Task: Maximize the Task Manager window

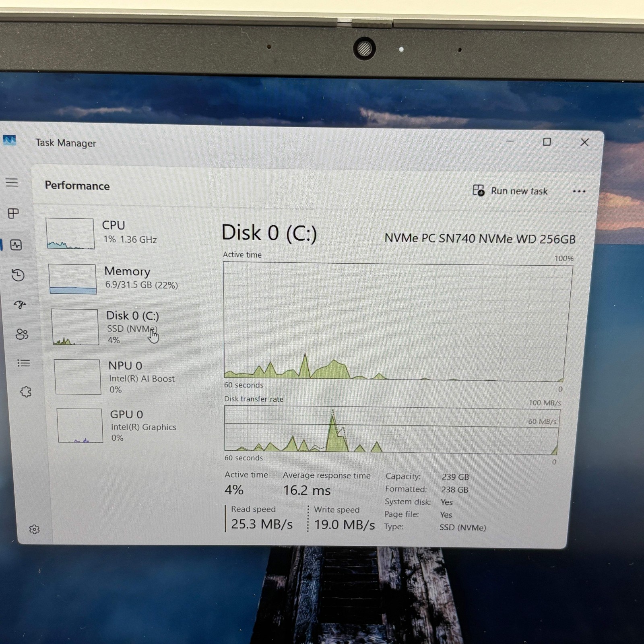Action: [547, 142]
